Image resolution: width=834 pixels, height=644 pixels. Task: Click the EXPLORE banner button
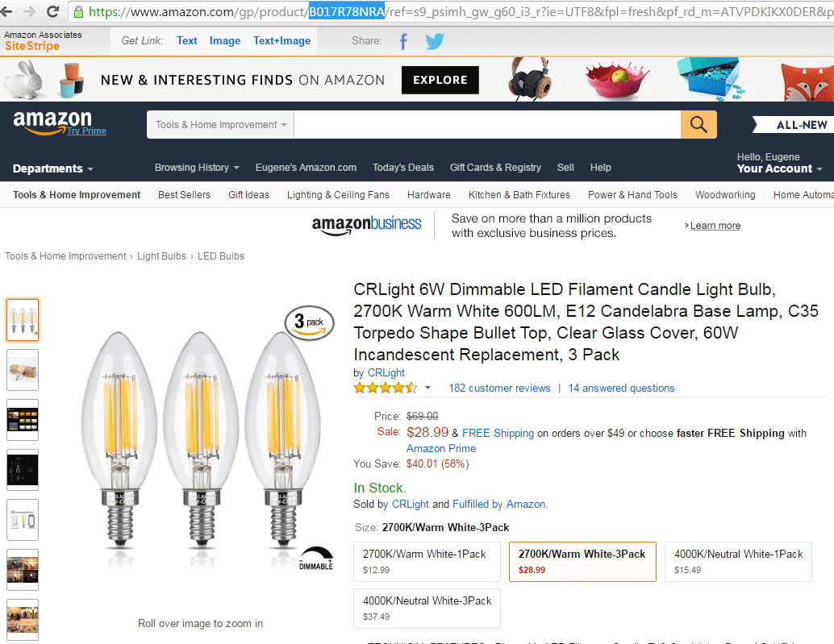pyautogui.click(x=440, y=81)
